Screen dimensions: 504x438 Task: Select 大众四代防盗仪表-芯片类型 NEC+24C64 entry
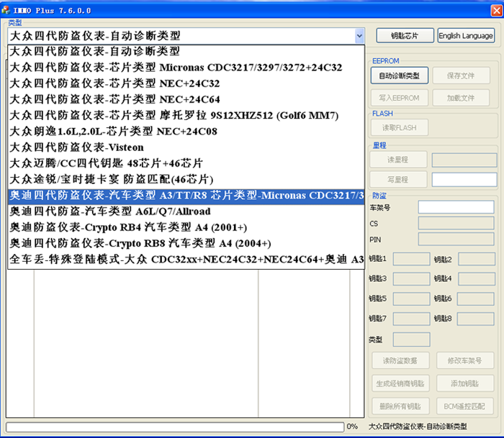186,99
